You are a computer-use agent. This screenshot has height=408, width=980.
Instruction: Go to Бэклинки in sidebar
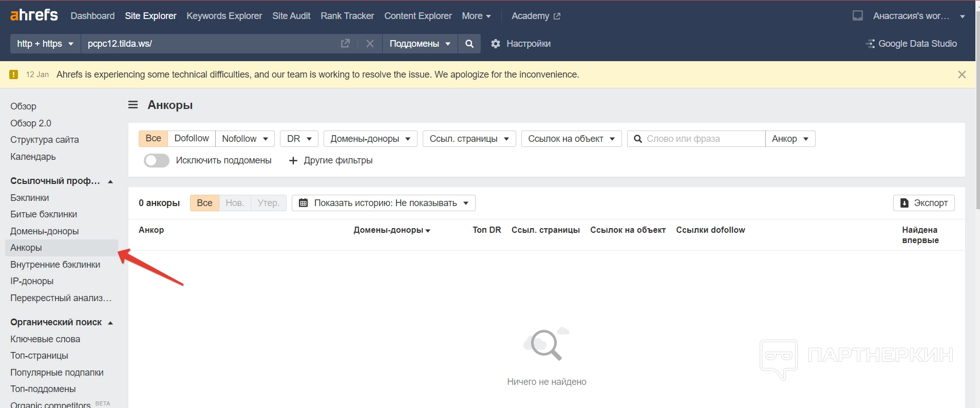[x=30, y=198]
